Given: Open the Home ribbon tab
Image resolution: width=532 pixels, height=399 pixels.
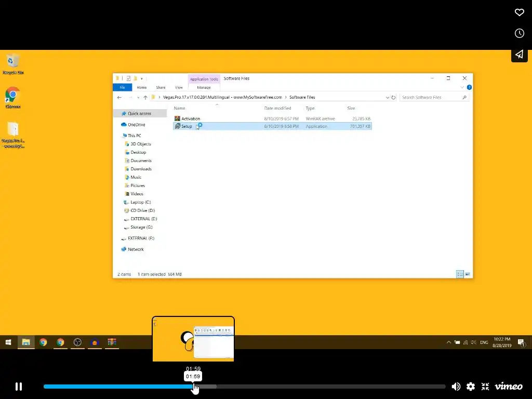Looking at the screenshot, I should (x=141, y=87).
